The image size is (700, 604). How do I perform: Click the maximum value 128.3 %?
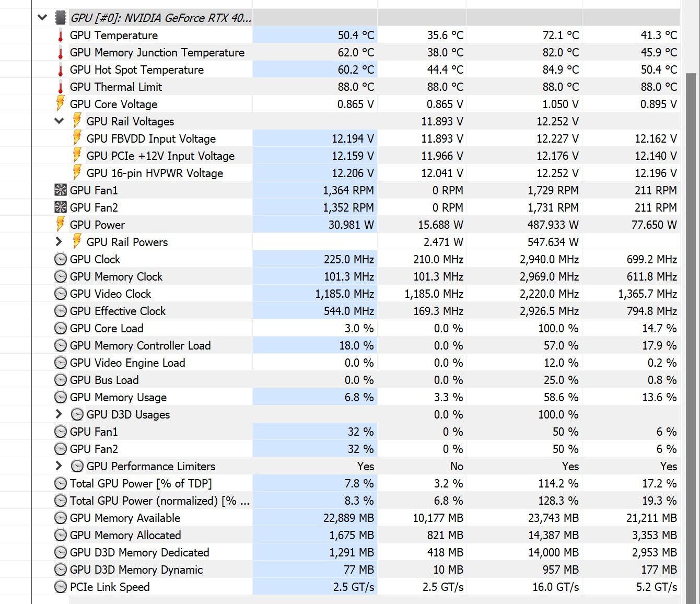[x=558, y=501]
